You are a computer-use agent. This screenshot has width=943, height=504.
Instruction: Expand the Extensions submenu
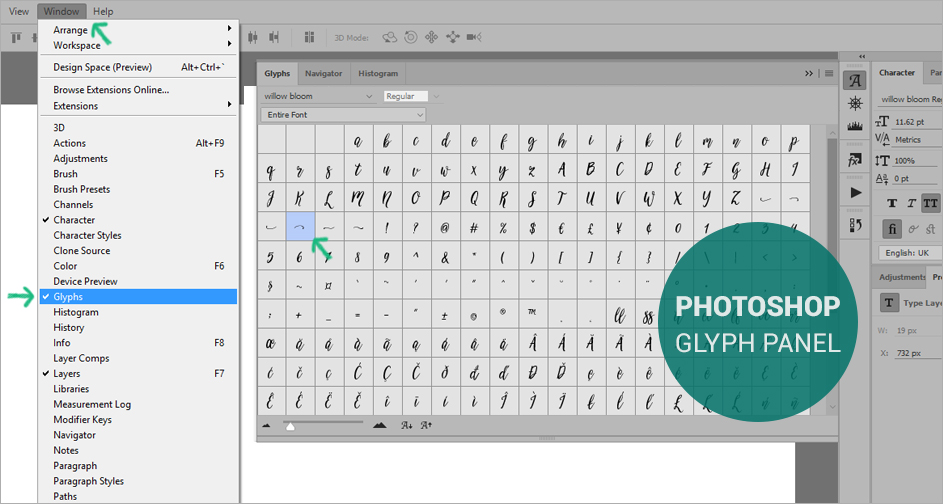point(138,106)
